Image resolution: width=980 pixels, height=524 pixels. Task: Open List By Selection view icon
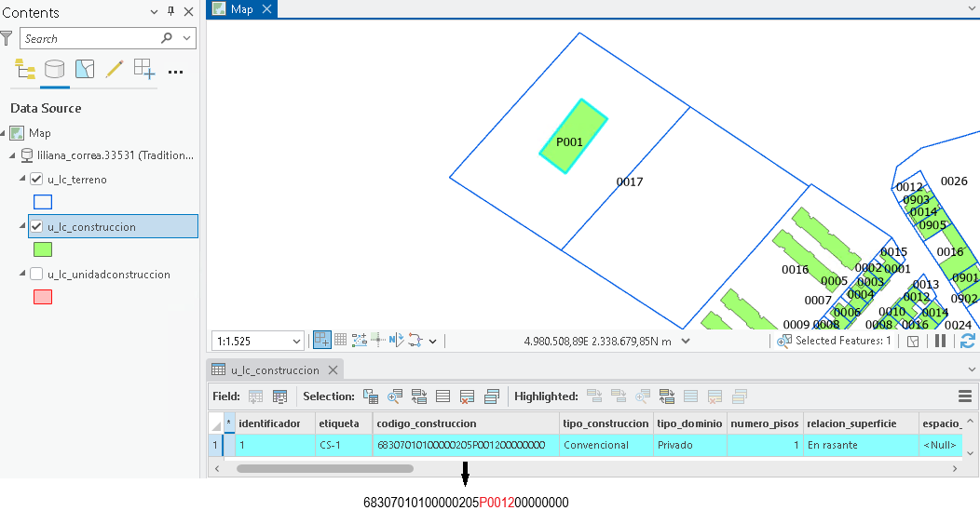[x=85, y=69]
